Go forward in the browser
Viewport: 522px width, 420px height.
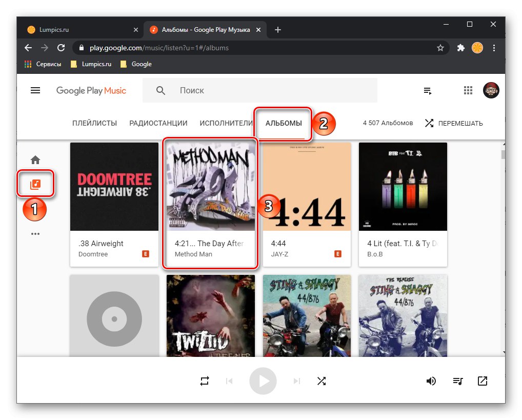(45, 48)
